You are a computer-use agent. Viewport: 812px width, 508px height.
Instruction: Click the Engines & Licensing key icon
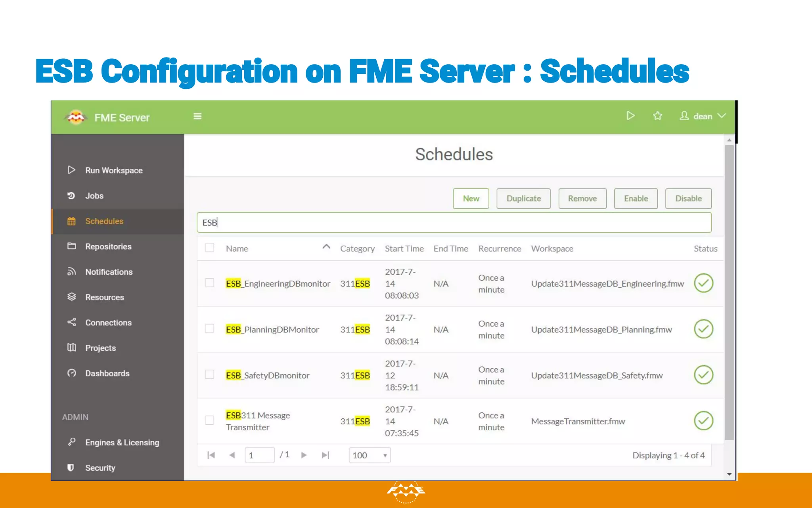pos(71,442)
